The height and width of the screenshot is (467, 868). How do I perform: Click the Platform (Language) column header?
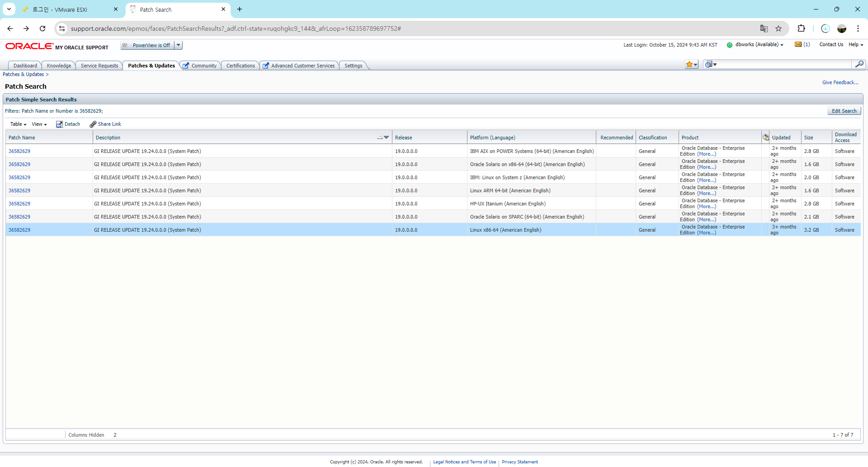tap(532, 138)
